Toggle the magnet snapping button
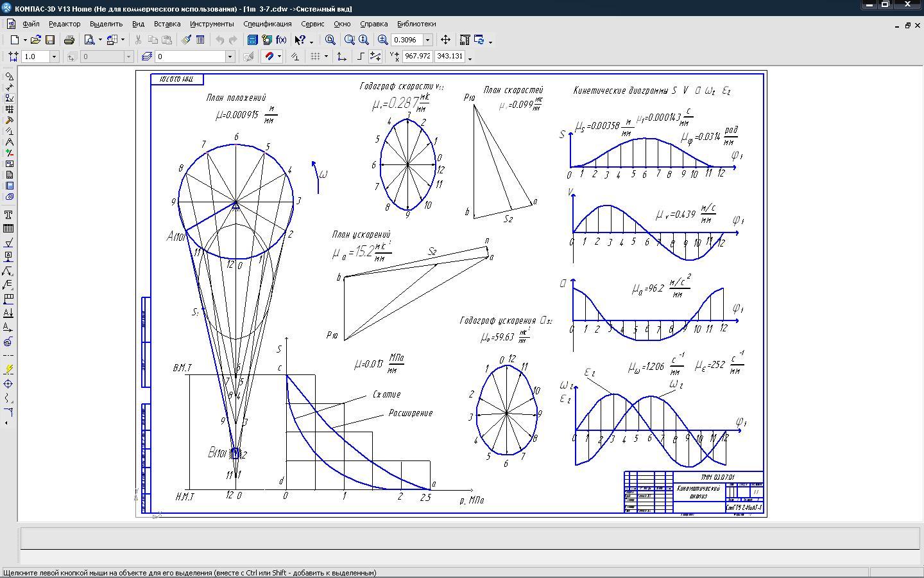Screen dimensions: 924x578 pyautogui.click(x=270, y=57)
